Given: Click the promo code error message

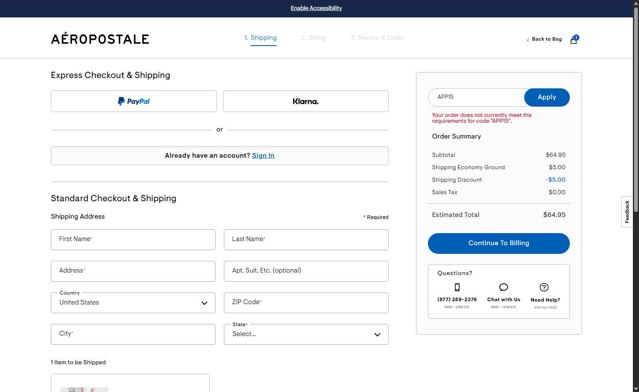Looking at the screenshot, I should point(482,118).
